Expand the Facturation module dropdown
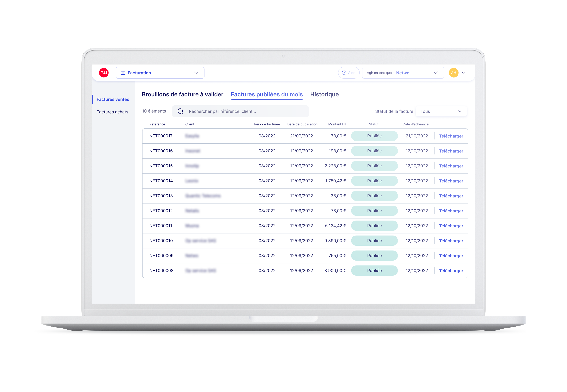567x392 pixels. point(196,73)
